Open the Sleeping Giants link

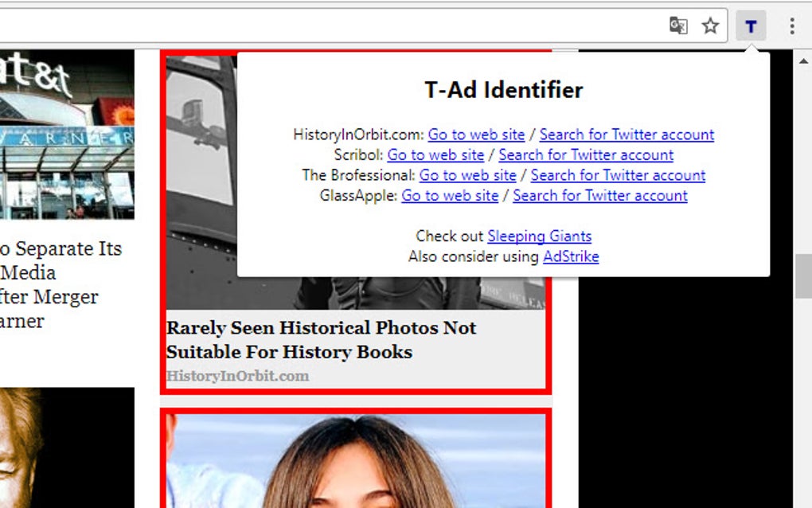tap(539, 236)
